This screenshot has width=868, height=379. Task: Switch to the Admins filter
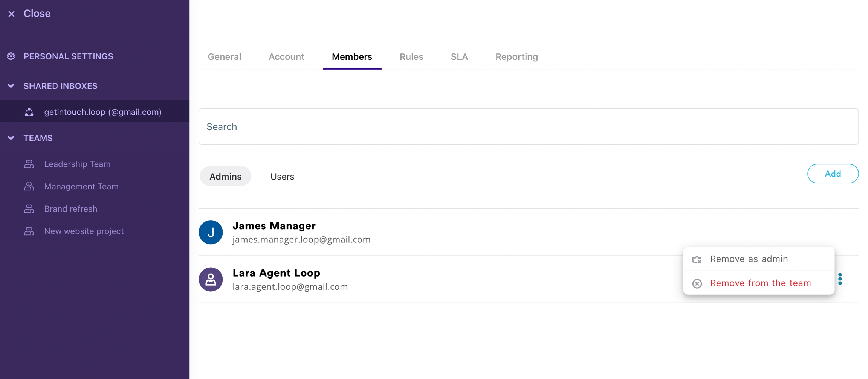(x=225, y=176)
